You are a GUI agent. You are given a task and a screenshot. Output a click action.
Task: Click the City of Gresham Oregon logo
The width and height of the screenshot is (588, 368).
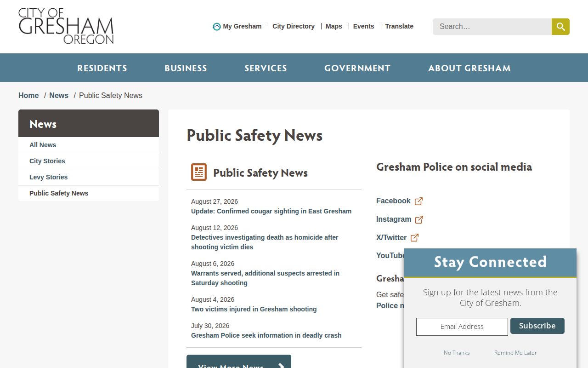[x=66, y=26]
